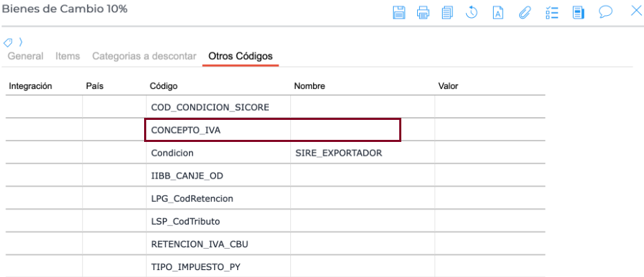Image resolution: width=644 pixels, height=277 pixels.
Task: Click the paperclip attachment icon
Action: coord(523,12)
